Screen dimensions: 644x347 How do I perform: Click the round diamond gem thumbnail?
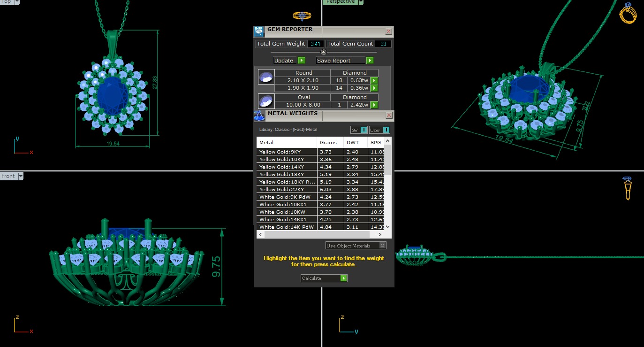tap(266, 77)
